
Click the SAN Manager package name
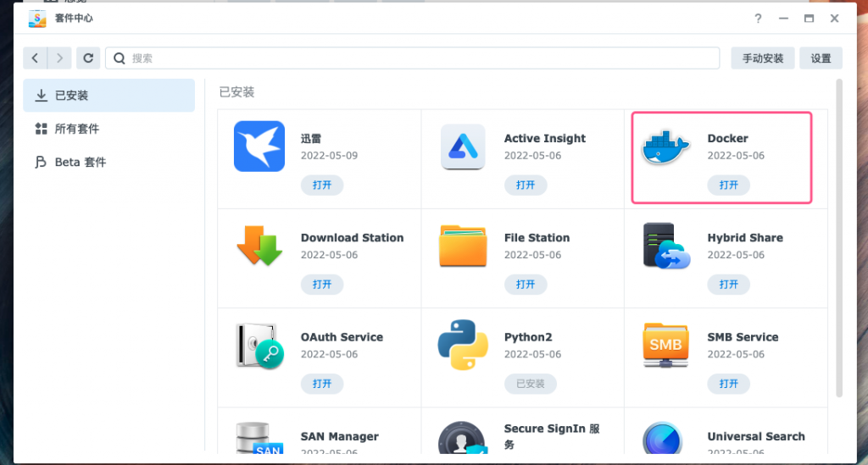coord(339,437)
